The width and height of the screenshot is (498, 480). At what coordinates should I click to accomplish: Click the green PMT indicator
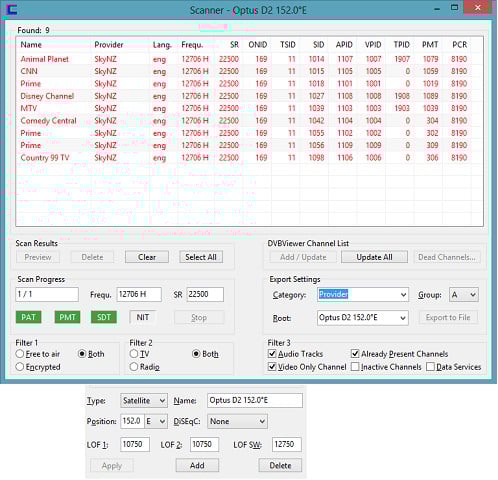(67, 317)
